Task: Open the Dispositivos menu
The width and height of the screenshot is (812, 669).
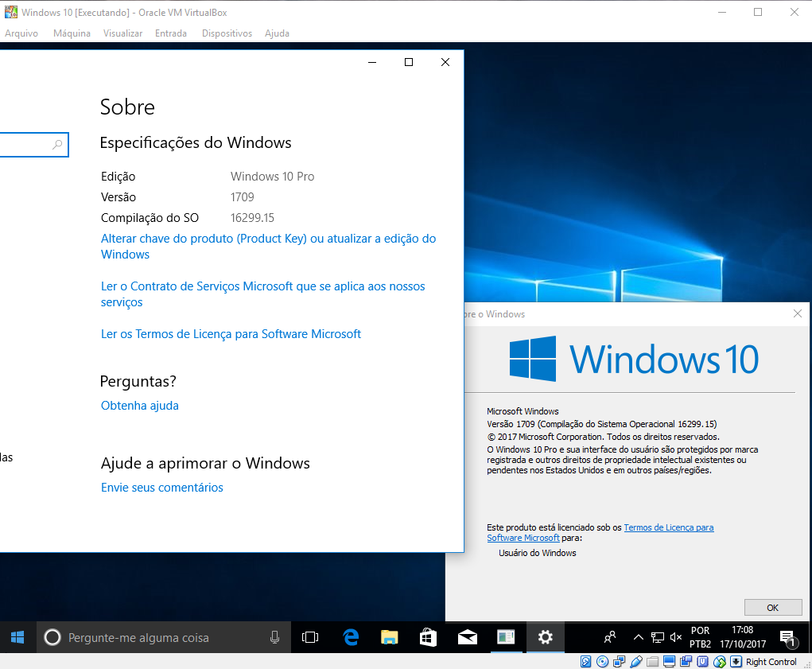Action: point(227,33)
